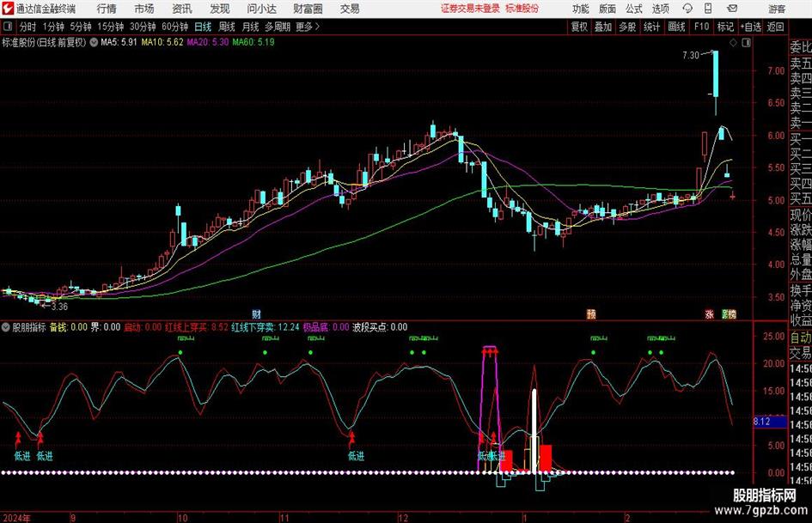Switch to 分时 intraday view
Screen dimensions: 812x523
(28, 27)
